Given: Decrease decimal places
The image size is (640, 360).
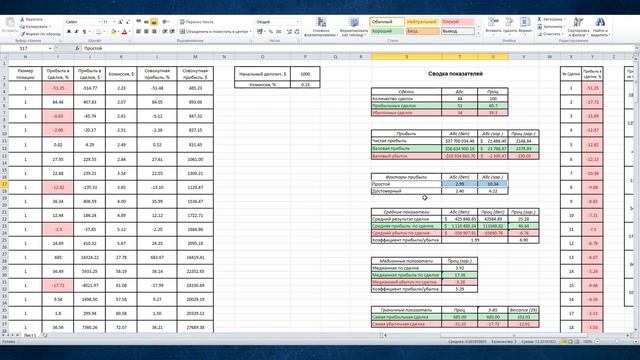Looking at the screenshot, I should coord(297,31).
